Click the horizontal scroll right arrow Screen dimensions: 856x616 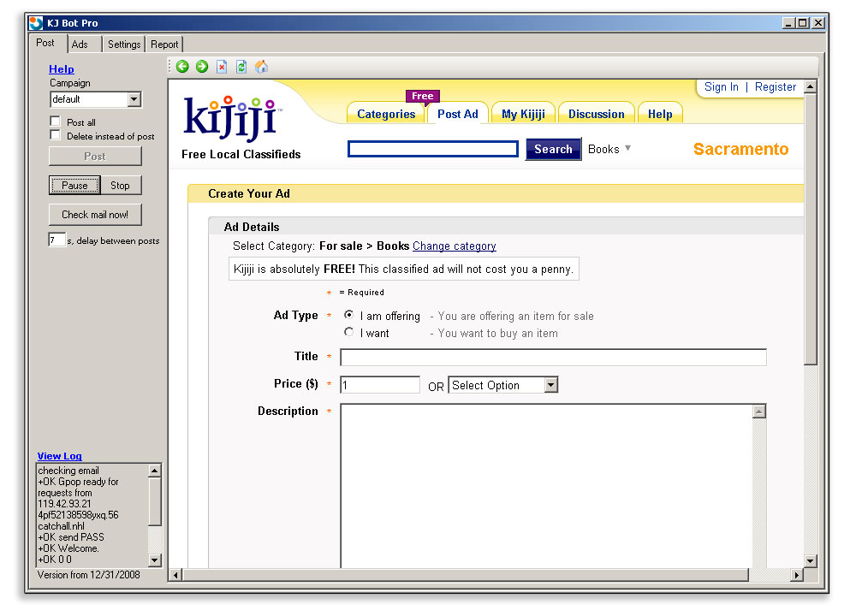797,575
